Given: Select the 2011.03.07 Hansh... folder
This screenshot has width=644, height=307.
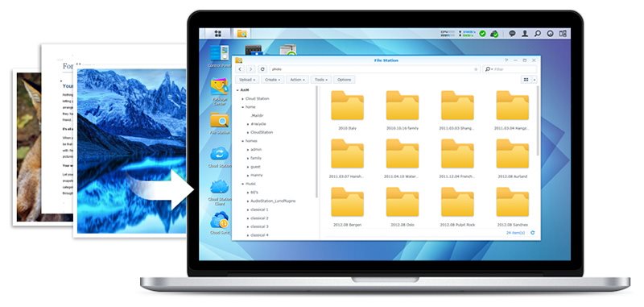Looking at the screenshot, I should point(348,154).
